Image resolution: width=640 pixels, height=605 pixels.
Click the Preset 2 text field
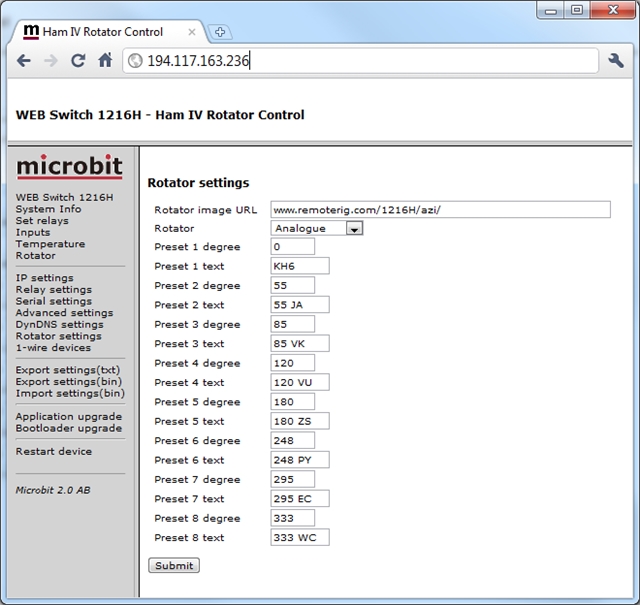coord(300,305)
